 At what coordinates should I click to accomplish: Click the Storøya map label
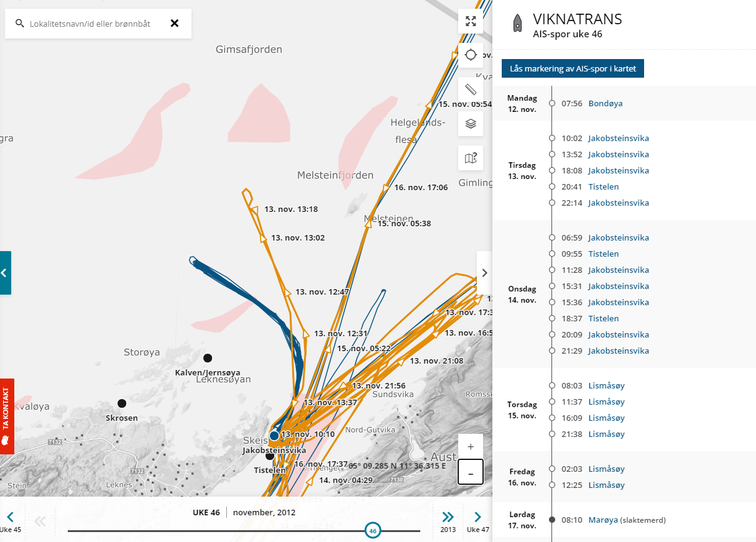pyautogui.click(x=142, y=352)
